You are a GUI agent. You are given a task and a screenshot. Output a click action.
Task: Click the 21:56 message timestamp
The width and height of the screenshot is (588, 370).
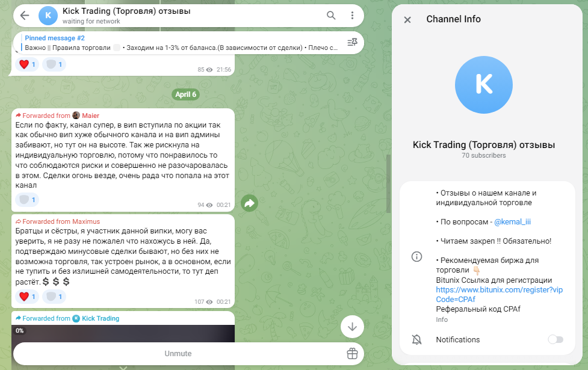223,70
